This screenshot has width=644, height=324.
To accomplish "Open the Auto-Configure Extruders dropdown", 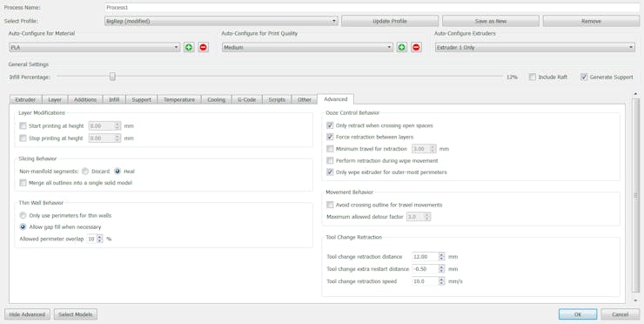I will point(535,47).
